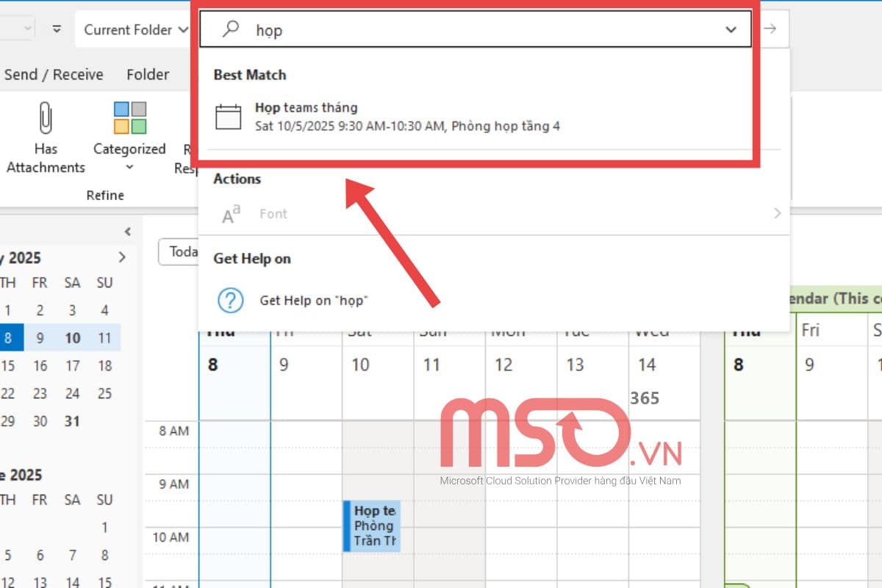Open the Send / Receive tab
This screenshot has width=882, height=588.
[54, 74]
